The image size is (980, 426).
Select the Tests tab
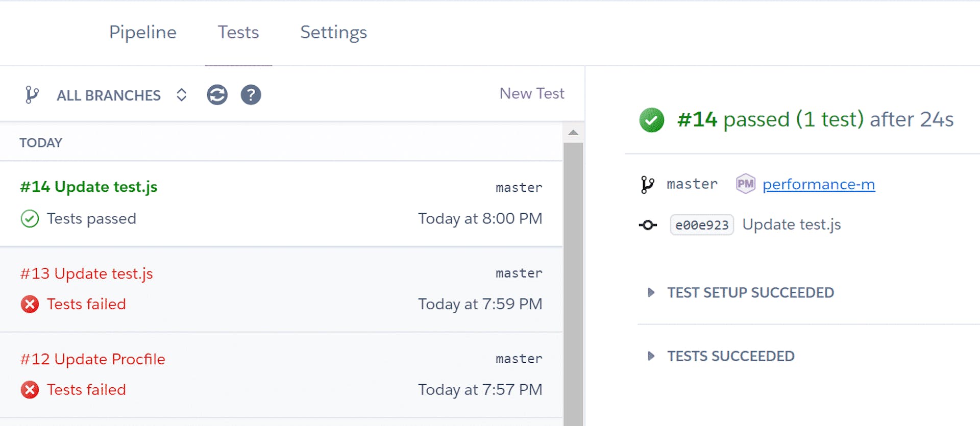point(238,32)
